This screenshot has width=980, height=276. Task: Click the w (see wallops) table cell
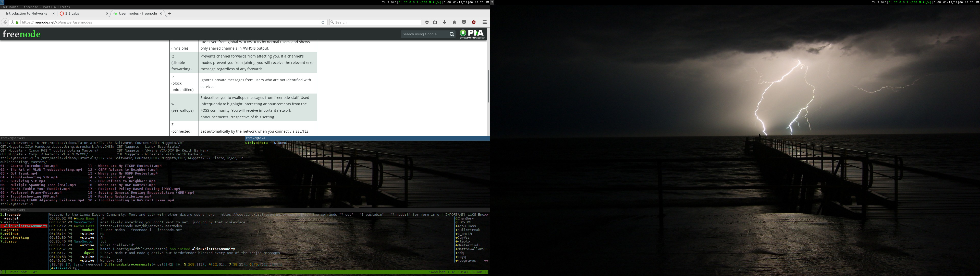(184, 107)
